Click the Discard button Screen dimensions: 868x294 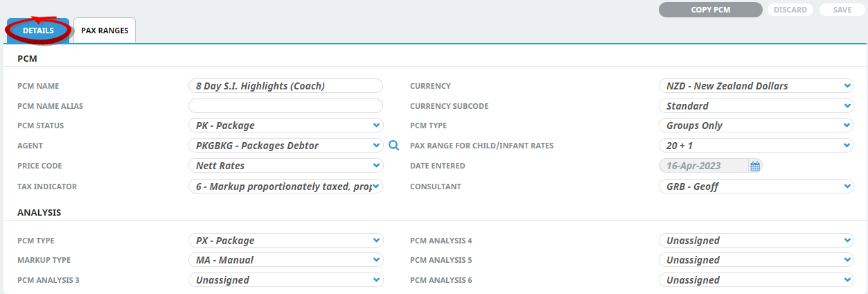(x=790, y=10)
